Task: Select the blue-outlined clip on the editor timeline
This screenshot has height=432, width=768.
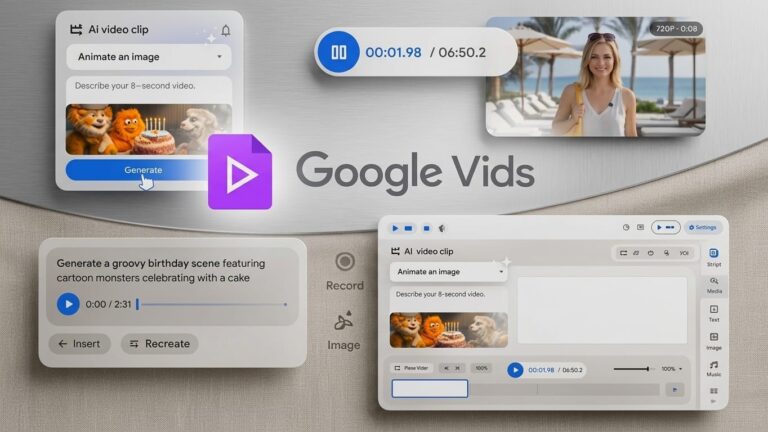Action: [430, 389]
